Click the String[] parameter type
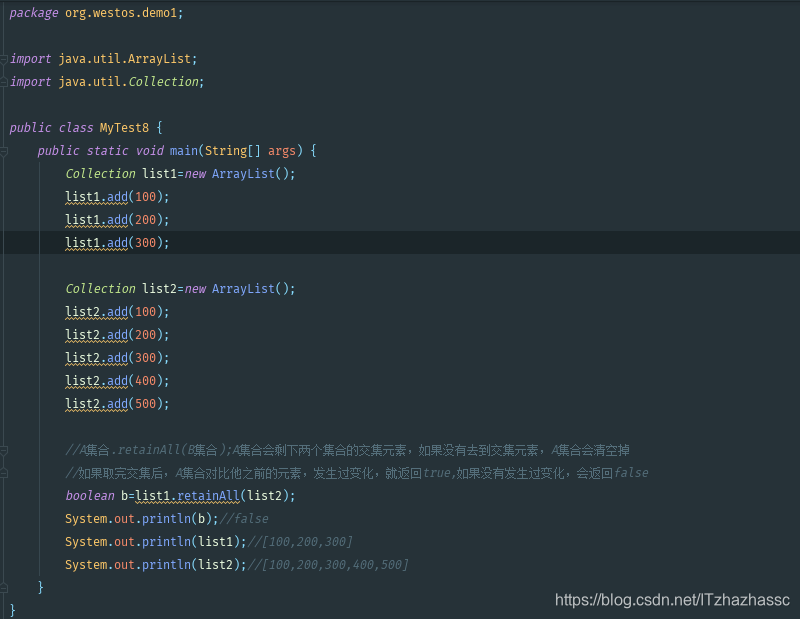 pos(233,151)
